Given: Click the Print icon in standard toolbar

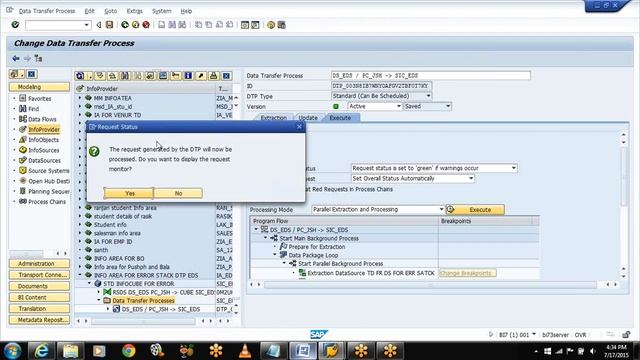Looking at the screenshot, I should point(162,25).
